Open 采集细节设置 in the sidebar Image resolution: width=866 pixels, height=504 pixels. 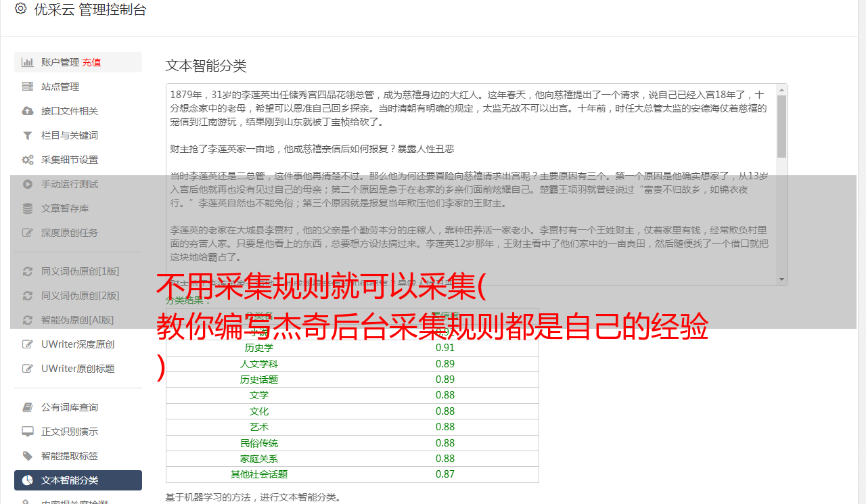click(x=78, y=160)
